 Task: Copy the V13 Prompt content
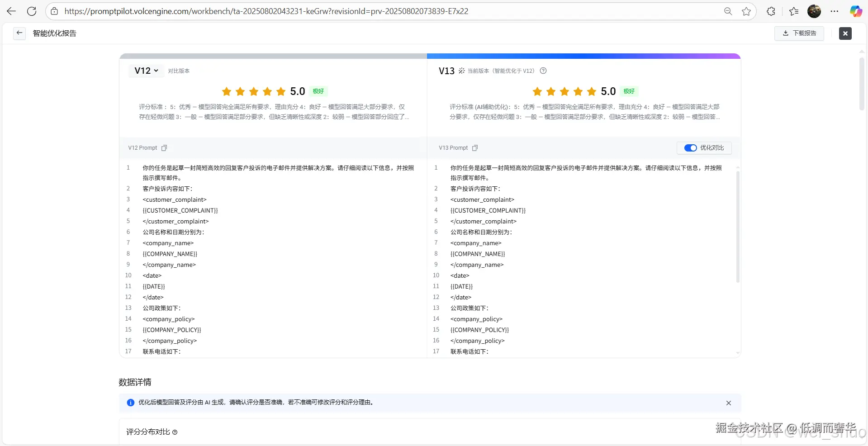474,148
